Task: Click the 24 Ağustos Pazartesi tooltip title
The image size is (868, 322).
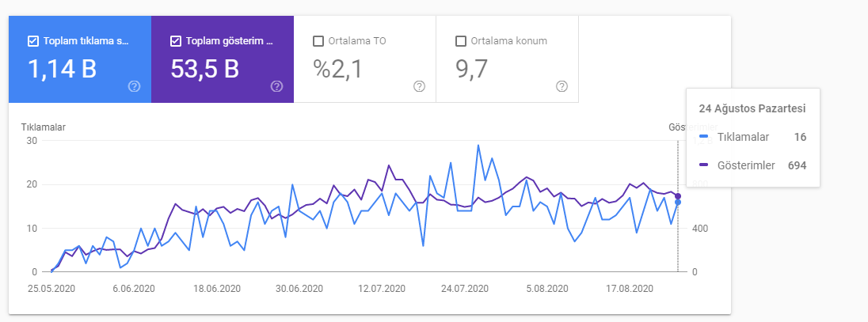Action: [753, 109]
